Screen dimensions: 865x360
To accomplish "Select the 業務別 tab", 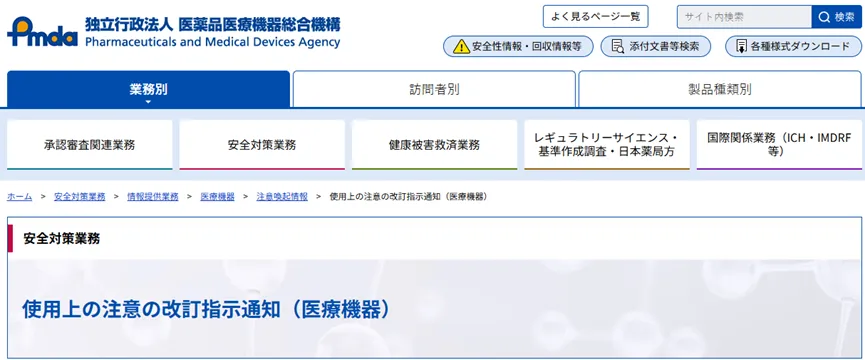I will pos(148,89).
